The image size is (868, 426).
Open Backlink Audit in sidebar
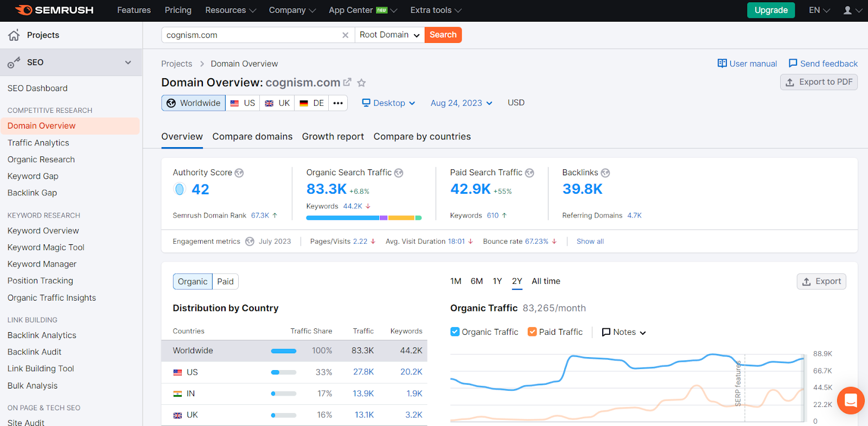[x=35, y=352]
